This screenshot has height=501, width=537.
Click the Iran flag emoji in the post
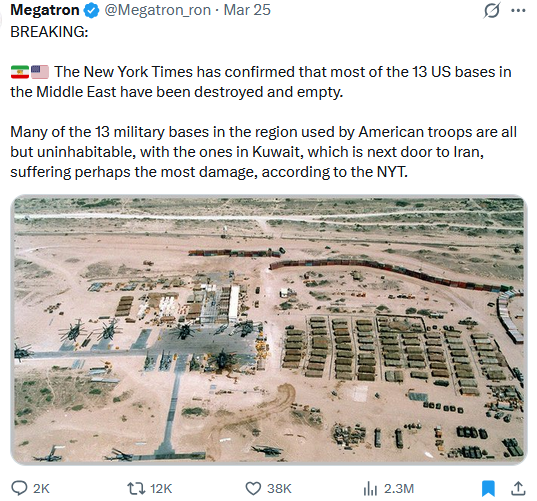(20, 72)
